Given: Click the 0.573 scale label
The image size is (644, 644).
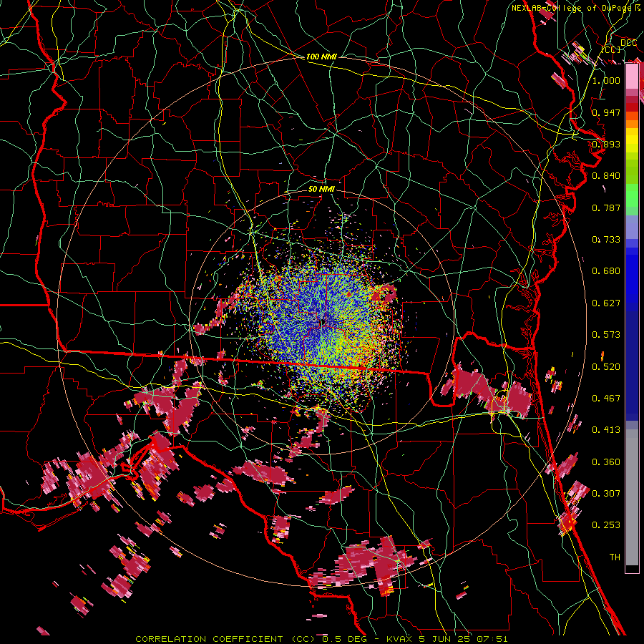Looking at the screenshot, I should (606, 335).
